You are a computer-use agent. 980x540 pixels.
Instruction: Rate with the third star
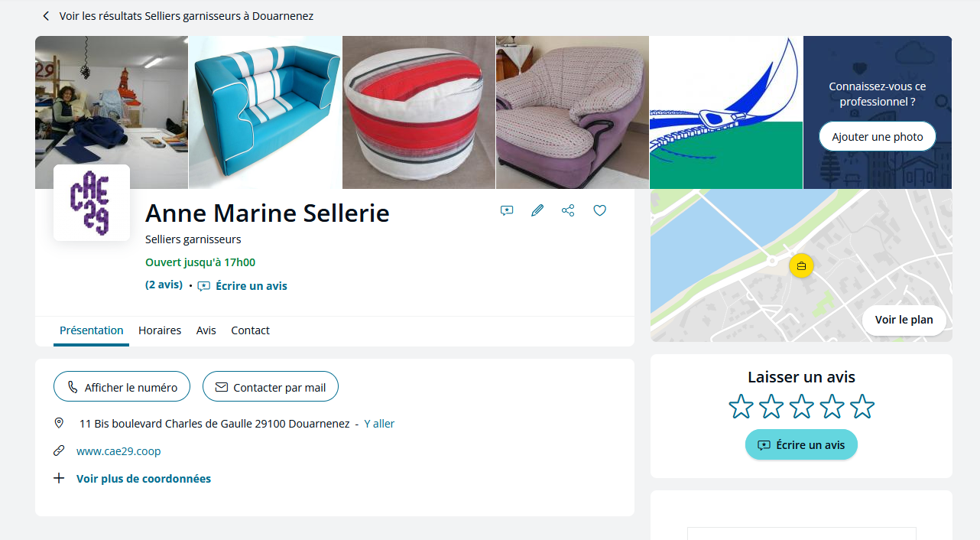[801, 406]
